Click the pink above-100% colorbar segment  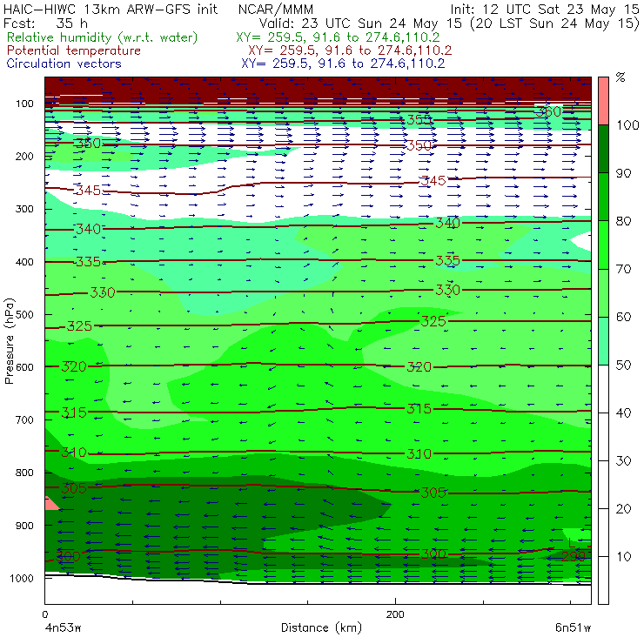point(603,101)
